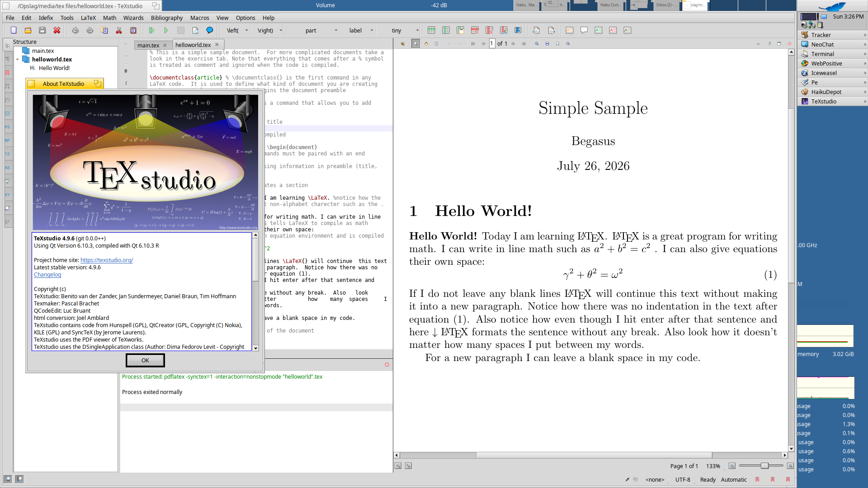The image size is (868, 488).
Task: Select 'Hello World!' section in Structure tree
Action: tap(54, 68)
